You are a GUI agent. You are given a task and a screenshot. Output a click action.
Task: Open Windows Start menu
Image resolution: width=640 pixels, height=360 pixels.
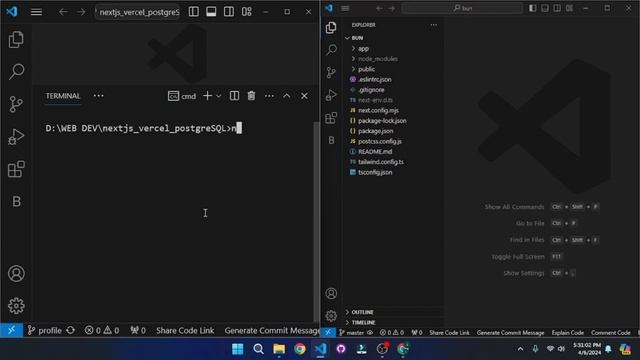(x=238, y=349)
